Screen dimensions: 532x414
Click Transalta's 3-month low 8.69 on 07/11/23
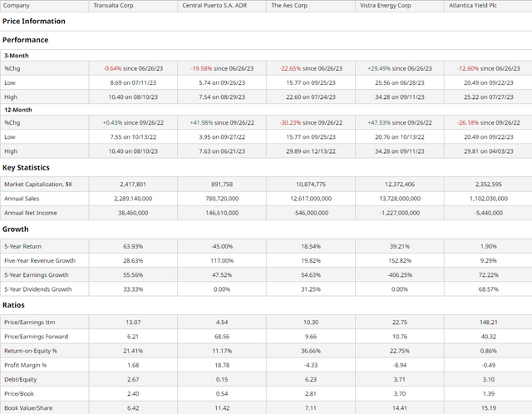point(133,83)
